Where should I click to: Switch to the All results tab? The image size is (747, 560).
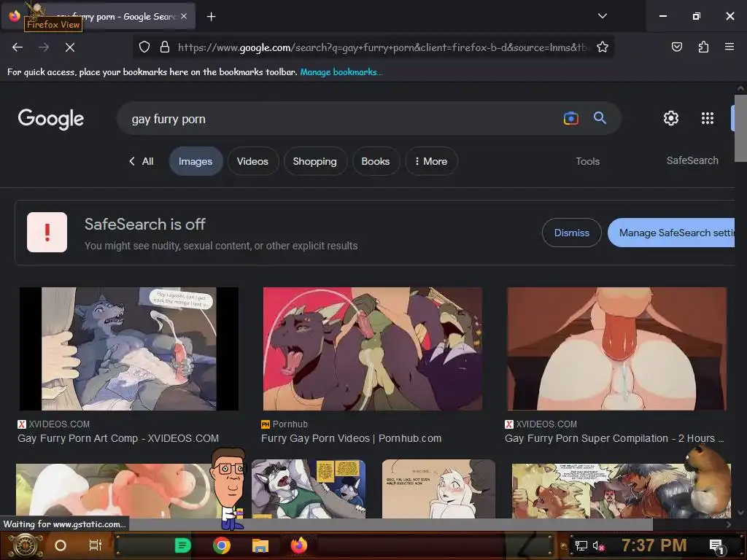[x=142, y=161]
